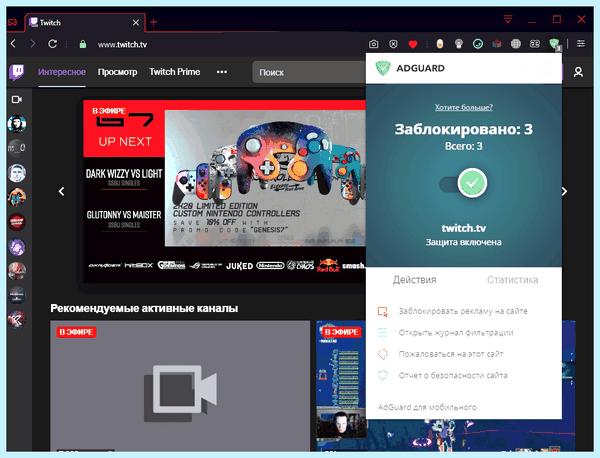Screen dimensions: 600x458
Task: Open the second recommended live channel thumbnail
Action: tap(341, 386)
